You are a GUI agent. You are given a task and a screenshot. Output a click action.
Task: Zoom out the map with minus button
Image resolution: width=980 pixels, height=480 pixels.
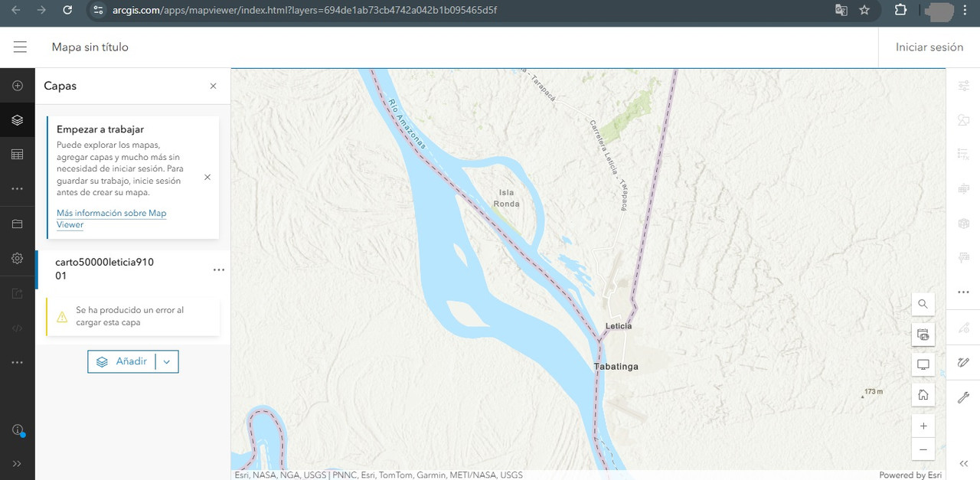(x=923, y=449)
